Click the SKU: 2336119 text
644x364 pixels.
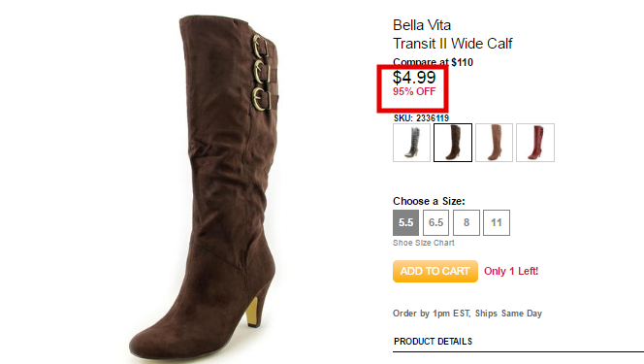pyautogui.click(x=421, y=118)
